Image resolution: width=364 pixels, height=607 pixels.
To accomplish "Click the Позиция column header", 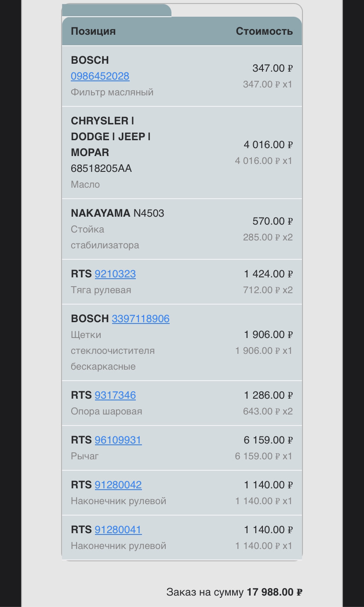I will [x=93, y=31].
